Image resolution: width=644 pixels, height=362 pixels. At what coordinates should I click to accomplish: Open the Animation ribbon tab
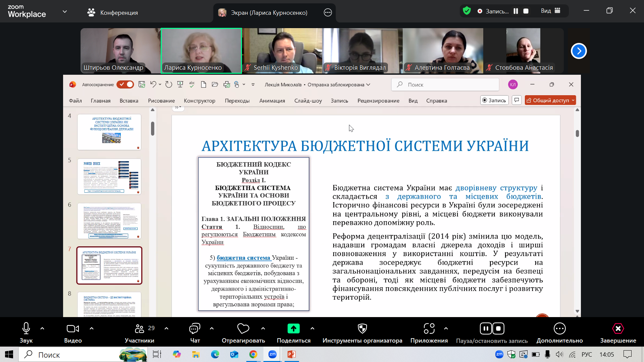coord(272,101)
